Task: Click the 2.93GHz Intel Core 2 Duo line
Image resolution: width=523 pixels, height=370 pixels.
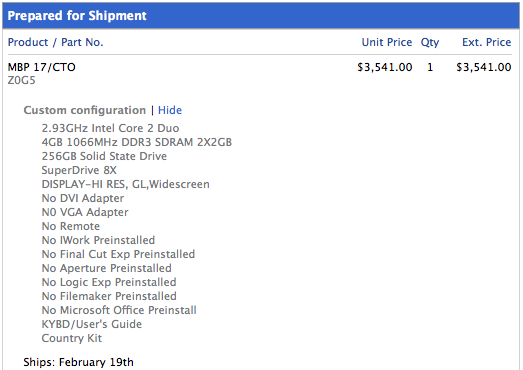Action: pos(110,128)
